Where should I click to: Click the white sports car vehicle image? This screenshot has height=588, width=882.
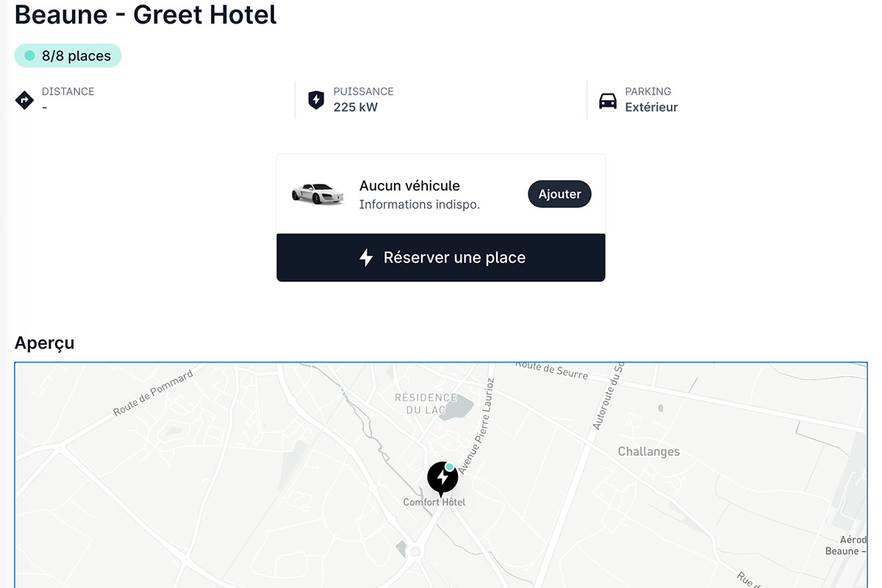point(317,193)
